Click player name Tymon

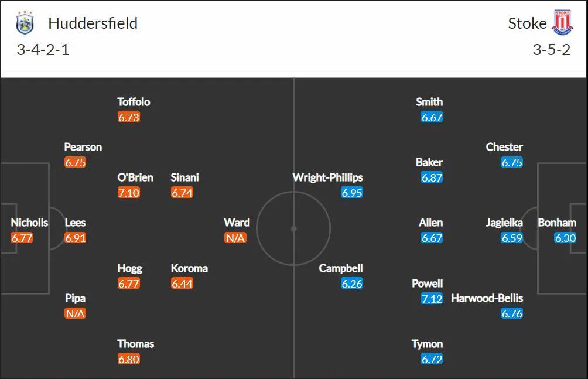pyautogui.click(x=427, y=344)
